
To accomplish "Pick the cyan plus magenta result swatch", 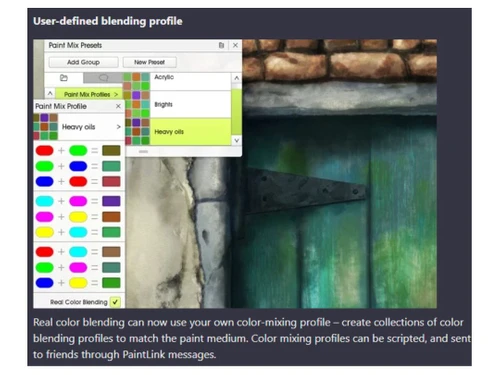I will 111,201.
